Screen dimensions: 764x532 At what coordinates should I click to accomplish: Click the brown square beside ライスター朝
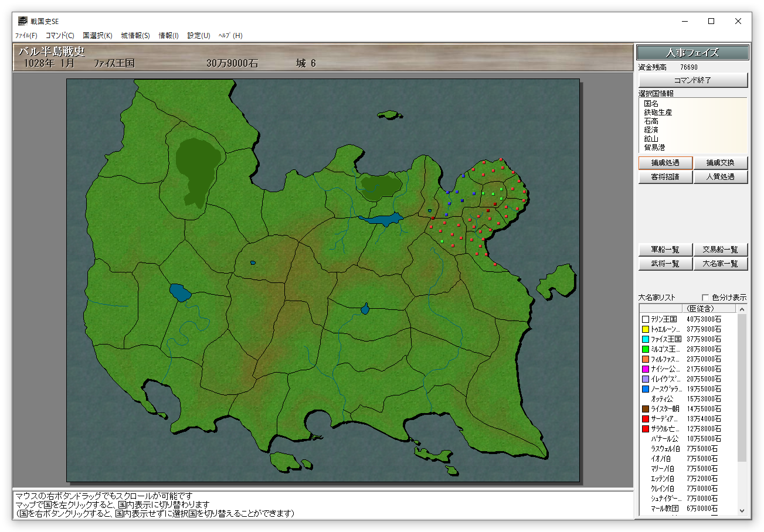(x=646, y=409)
